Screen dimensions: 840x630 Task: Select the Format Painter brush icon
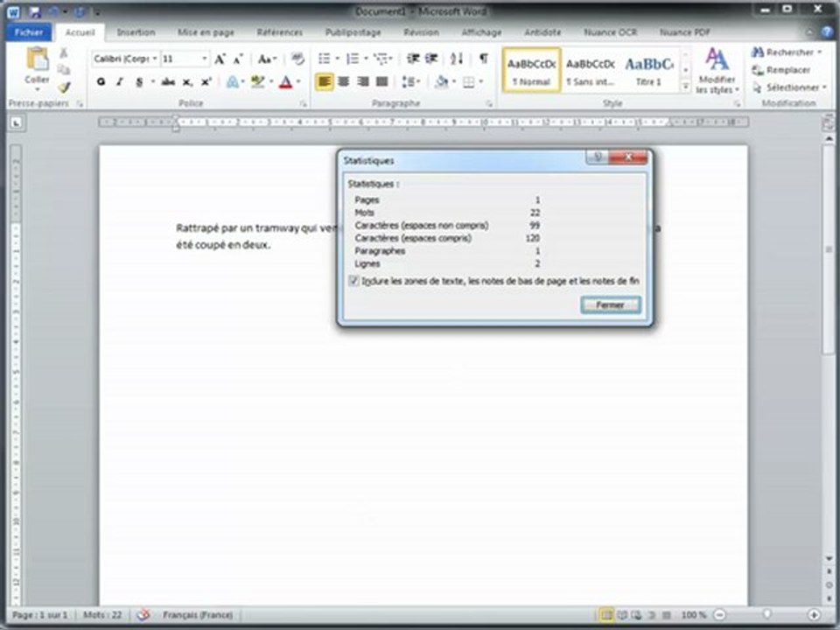(x=64, y=87)
